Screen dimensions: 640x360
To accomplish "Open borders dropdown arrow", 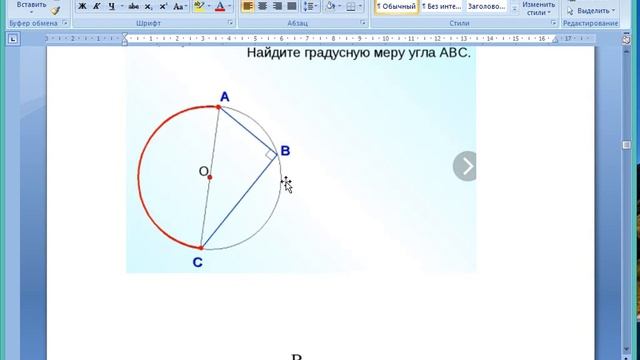I will click(x=360, y=6).
